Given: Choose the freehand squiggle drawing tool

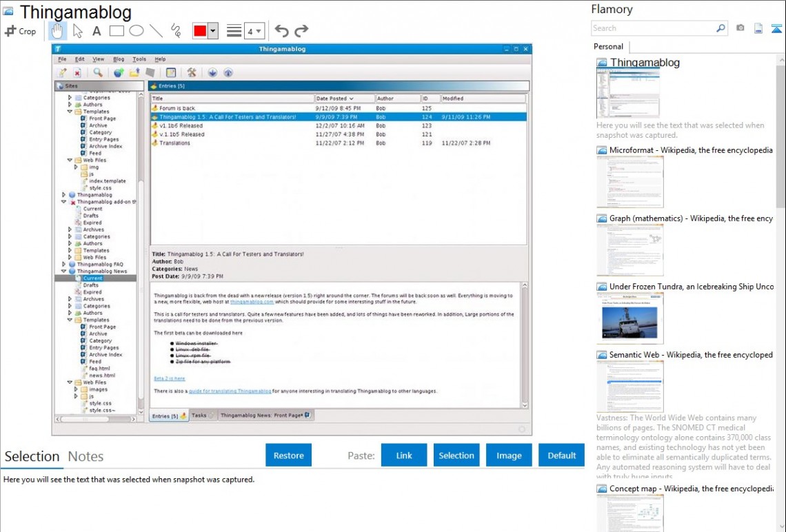Looking at the screenshot, I should point(176,31).
